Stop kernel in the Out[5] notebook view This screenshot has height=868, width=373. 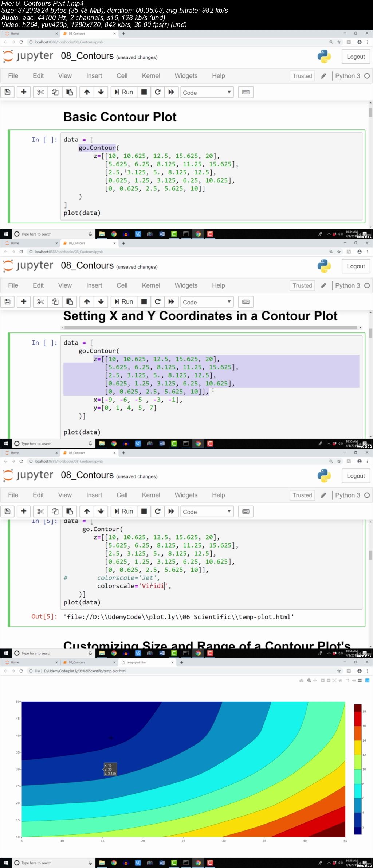[144, 511]
